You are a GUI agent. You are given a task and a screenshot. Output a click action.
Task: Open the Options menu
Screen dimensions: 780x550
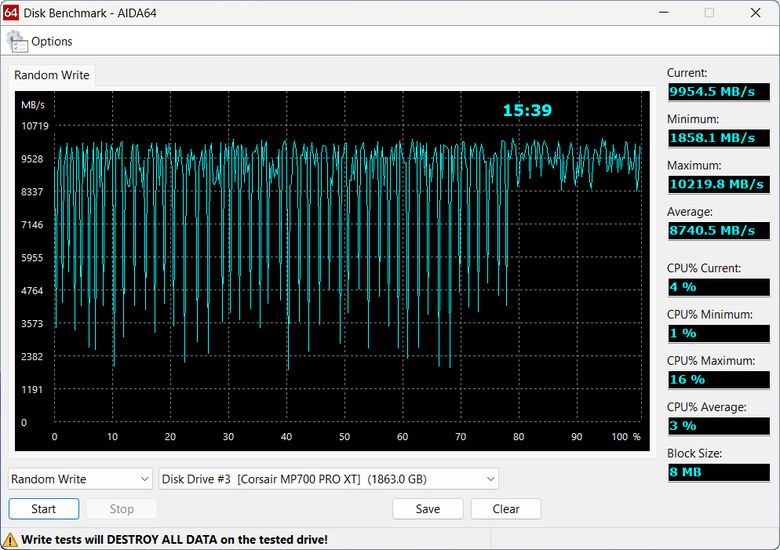click(51, 41)
